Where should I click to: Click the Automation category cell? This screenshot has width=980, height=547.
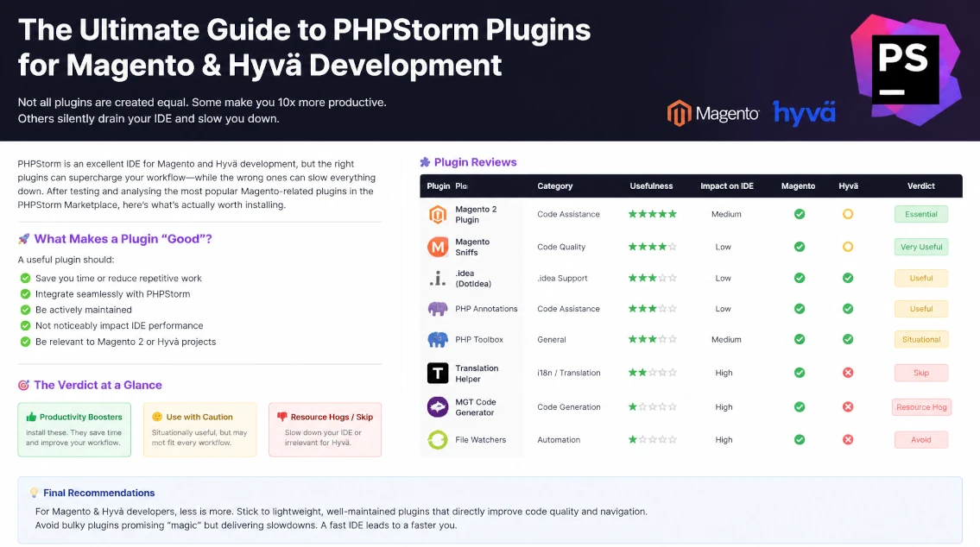(x=559, y=440)
